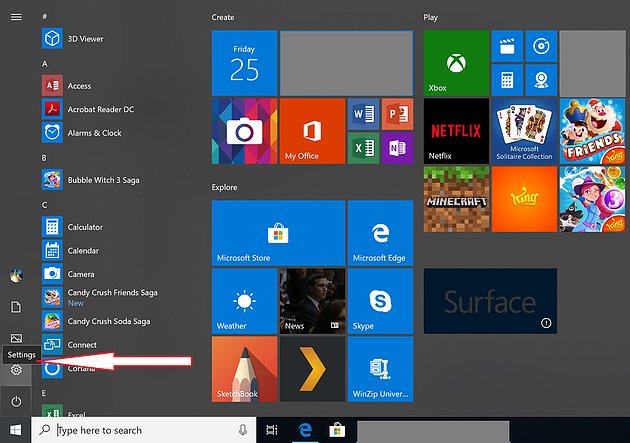Click the # section header
Screen dimensions: 630x443
(x=45, y=16)
